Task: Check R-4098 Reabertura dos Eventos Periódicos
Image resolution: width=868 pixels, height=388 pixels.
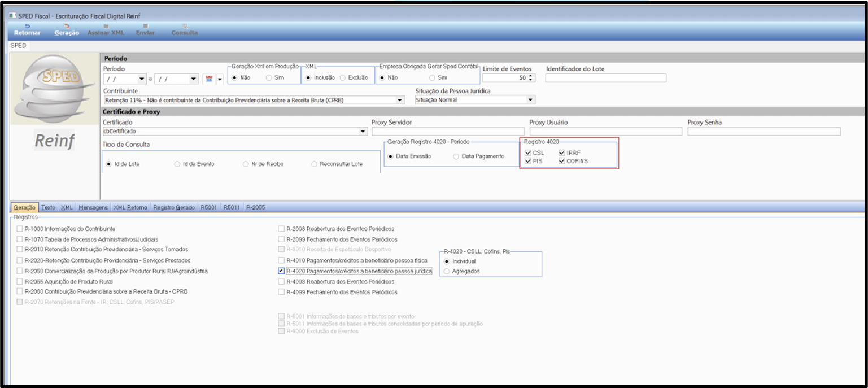Action: (x=281, y=281)
